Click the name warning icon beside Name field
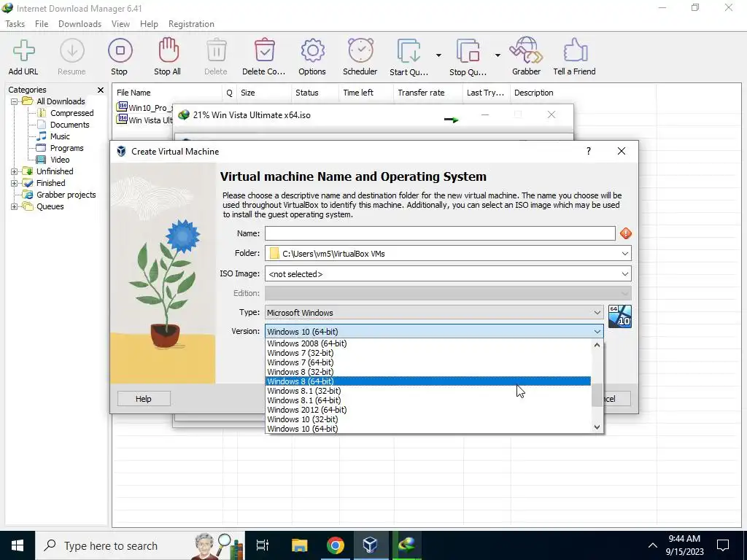The height and width of the screenshot is (560, 747). 625,233
